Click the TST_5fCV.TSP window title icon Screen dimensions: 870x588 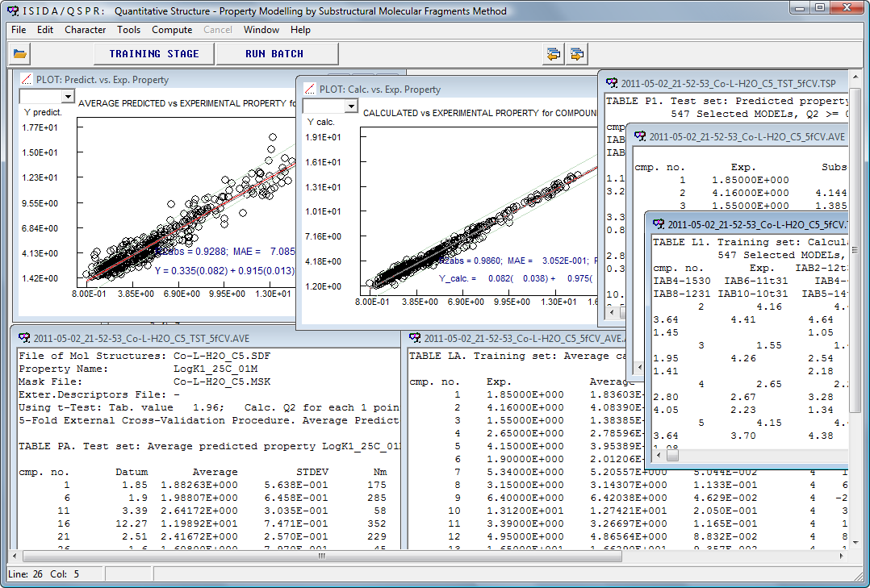pos(611,83)
